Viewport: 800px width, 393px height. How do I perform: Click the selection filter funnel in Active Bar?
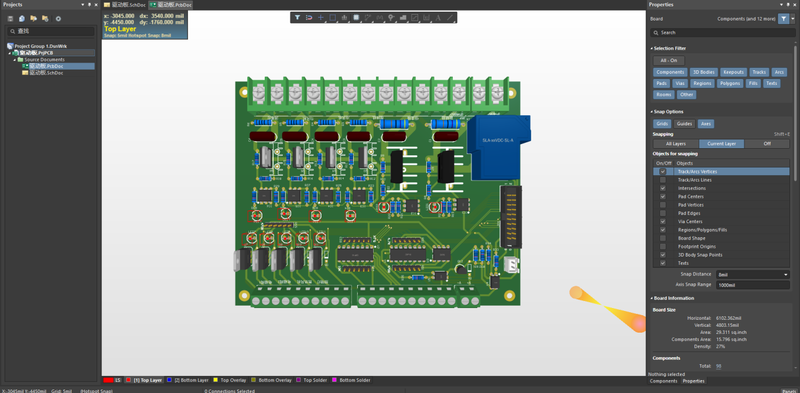click(x=297, y=17)
